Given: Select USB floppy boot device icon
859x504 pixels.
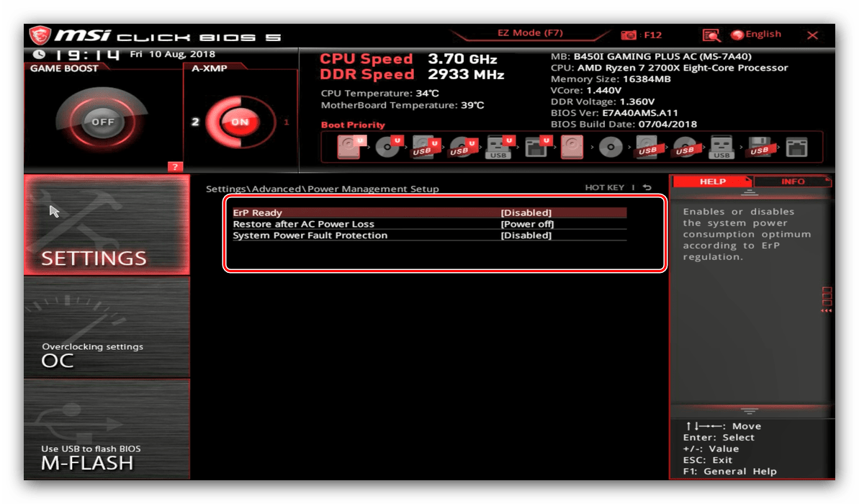Looking at the screenshot, I should pyautogui.click(x=760, y=148).
